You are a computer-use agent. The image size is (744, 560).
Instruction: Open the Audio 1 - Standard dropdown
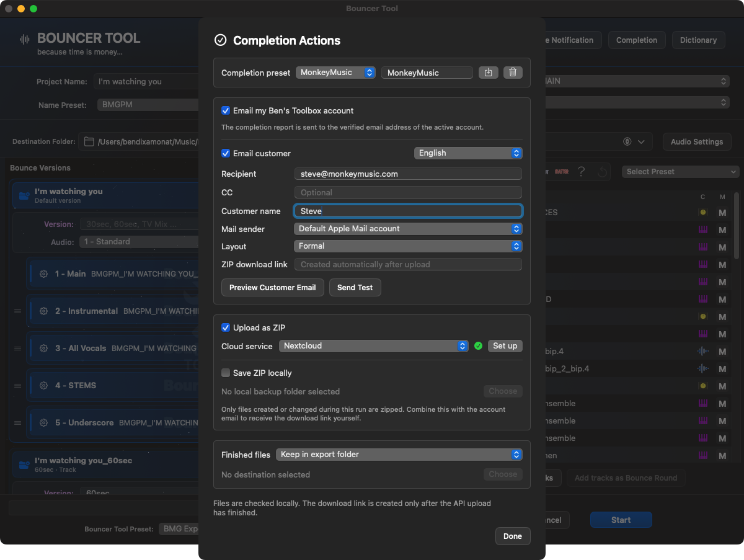[x=139, y=242]
